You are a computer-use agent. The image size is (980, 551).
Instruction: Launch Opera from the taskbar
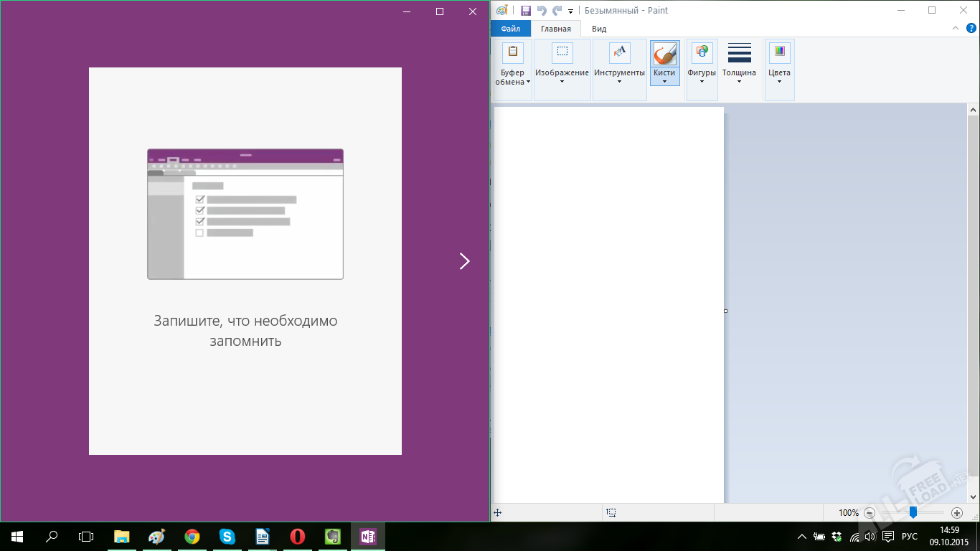[x=297, y=537]
